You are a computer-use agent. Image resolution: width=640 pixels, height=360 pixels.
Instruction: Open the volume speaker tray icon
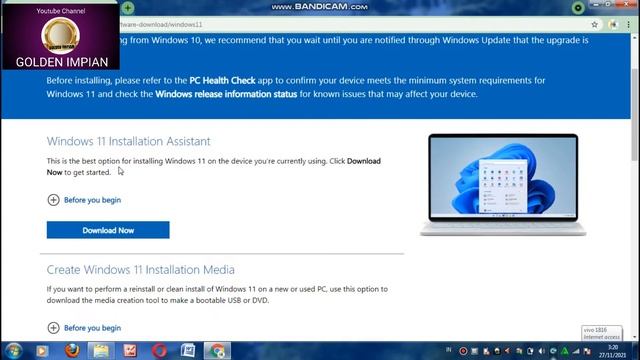coord(542,351)
